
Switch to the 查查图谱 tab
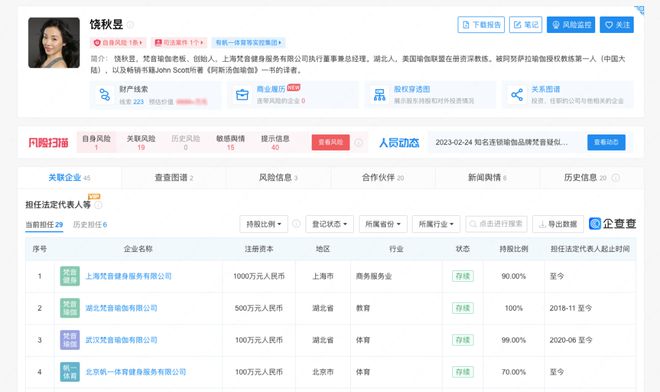[174, 178]
